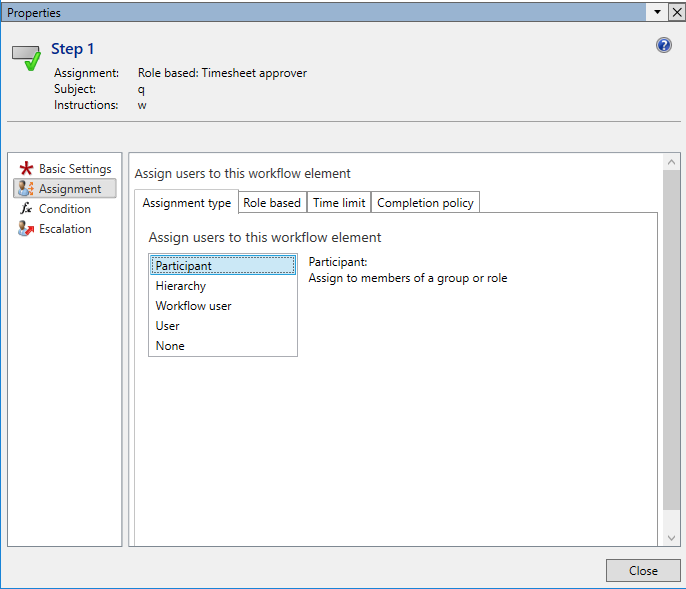The height and width of the screenshot is (589, 686).
Task: Switch to the Role based tab
Action: pos(272,202)
